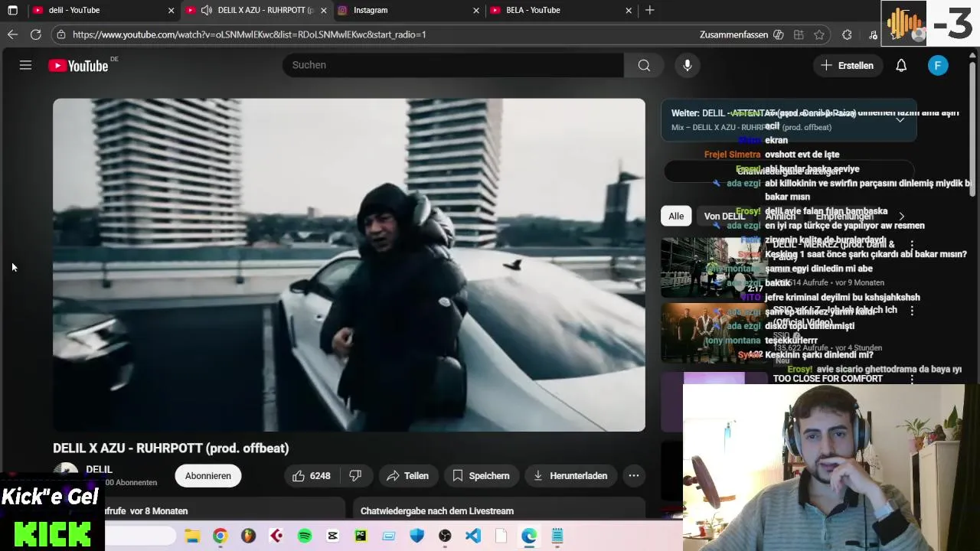The width and height of the screenshot is (980, 551).
Task: Open Spotify from the taskbar
Action: [305, 536]
